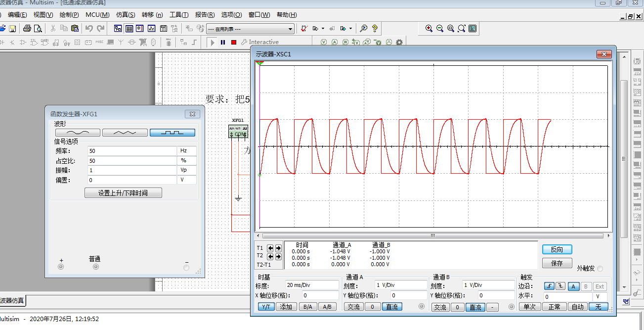Click the Zoom In magnifier icon

pos(429,28)
